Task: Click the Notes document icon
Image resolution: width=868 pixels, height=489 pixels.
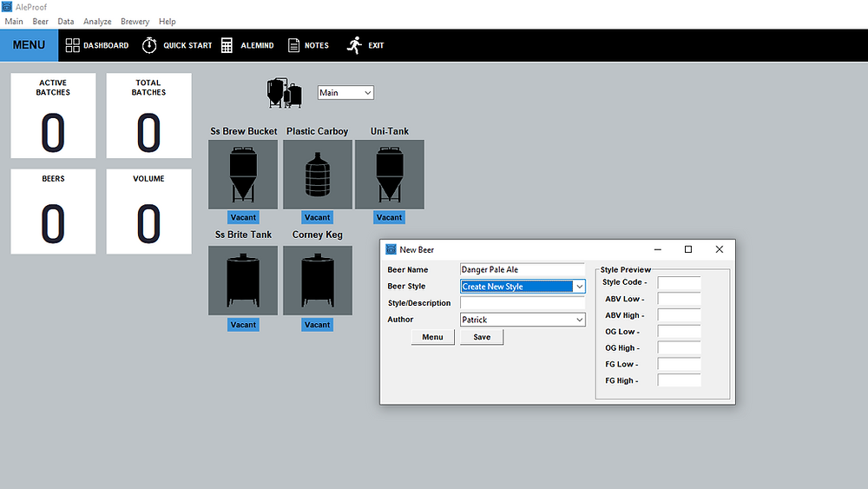Action: [x=294, y=45]
